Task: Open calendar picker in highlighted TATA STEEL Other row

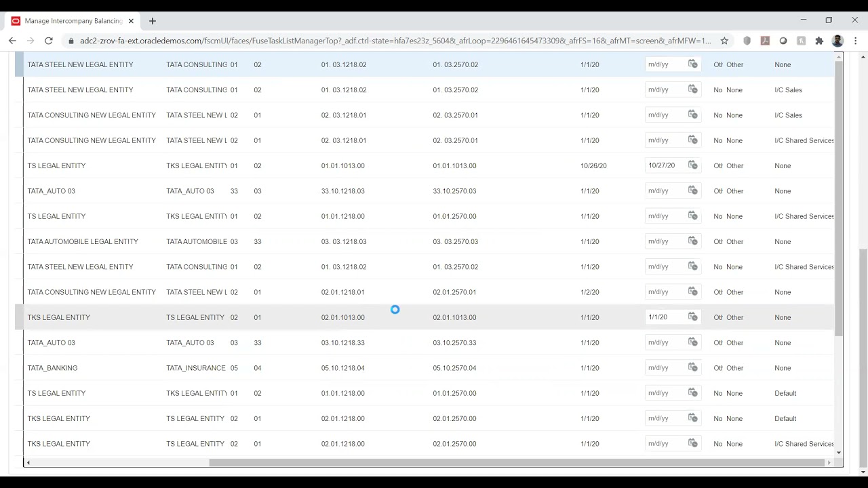Action: click(x=692, y=64)
